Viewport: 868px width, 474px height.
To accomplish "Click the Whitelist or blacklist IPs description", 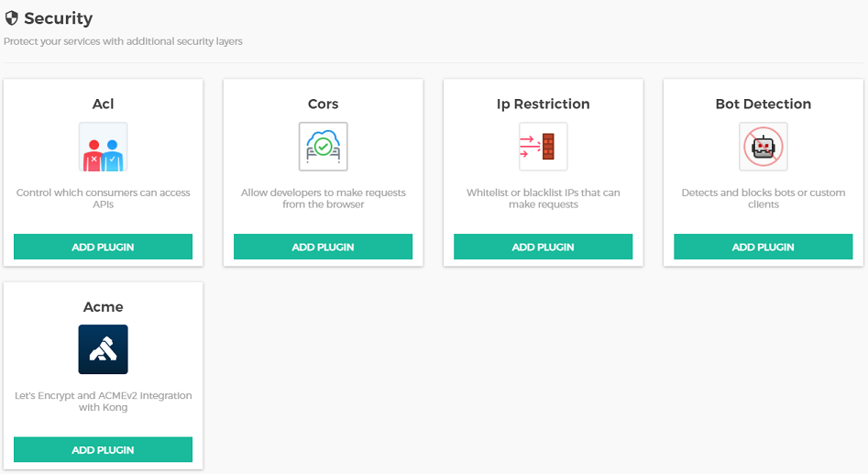I will pyautogui.click(x=543, y=198).
